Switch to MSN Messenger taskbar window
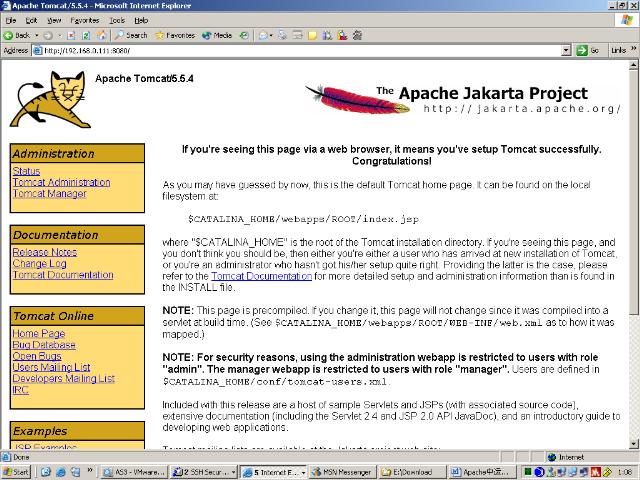This screenshot has height=480, width=640. pyautogui.click(x=342, y=472)
